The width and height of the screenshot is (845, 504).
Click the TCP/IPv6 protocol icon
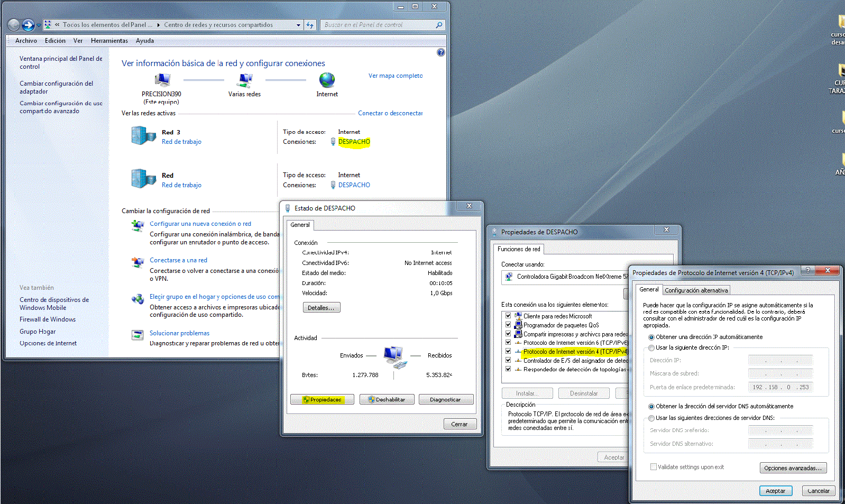(x=518, y=343)
